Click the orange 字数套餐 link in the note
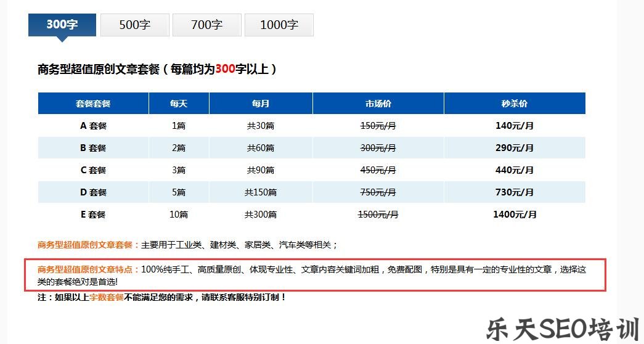The width and height of the screenshot is (644, 344). [107, 297]
